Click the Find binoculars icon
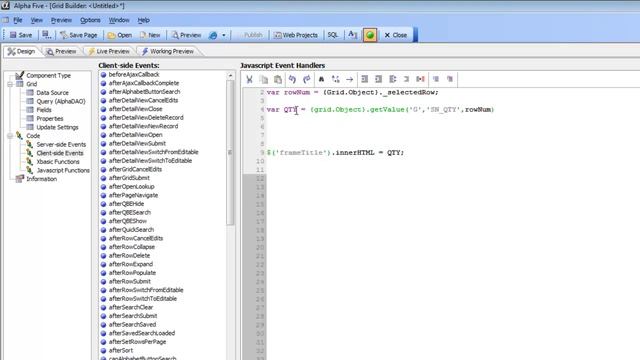 point(321,79)
